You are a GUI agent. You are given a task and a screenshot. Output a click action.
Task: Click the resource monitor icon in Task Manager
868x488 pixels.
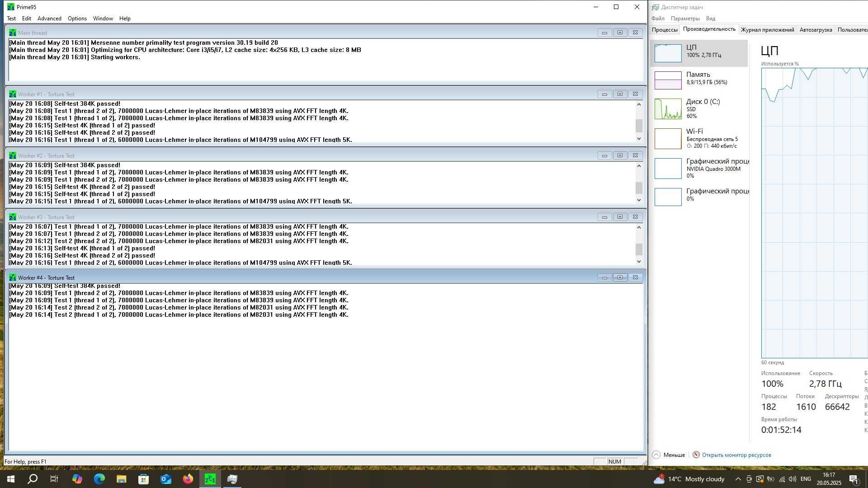coord(696,455)
